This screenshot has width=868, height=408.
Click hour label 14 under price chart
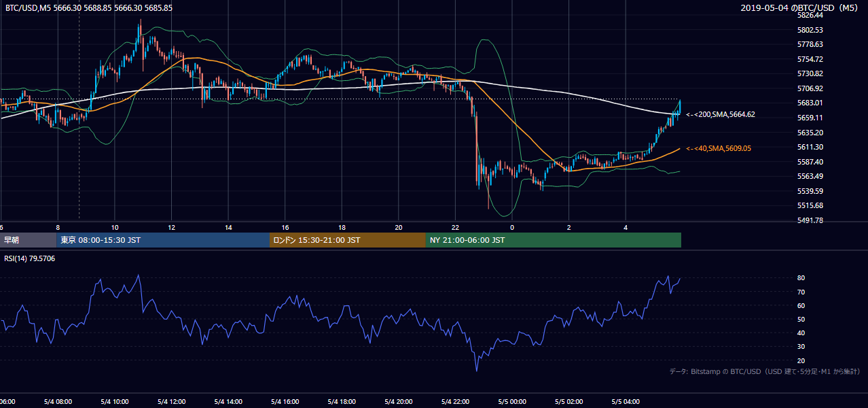[229, 227]
